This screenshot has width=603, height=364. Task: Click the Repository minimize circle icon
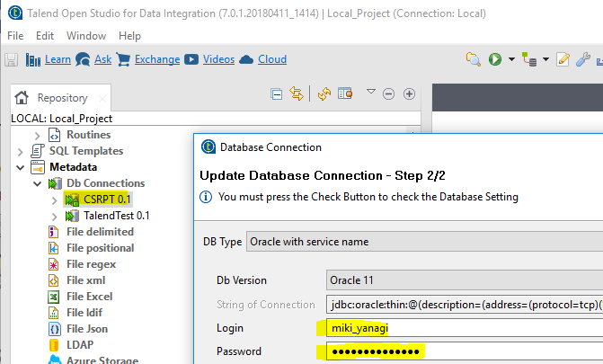click(388, 93)
